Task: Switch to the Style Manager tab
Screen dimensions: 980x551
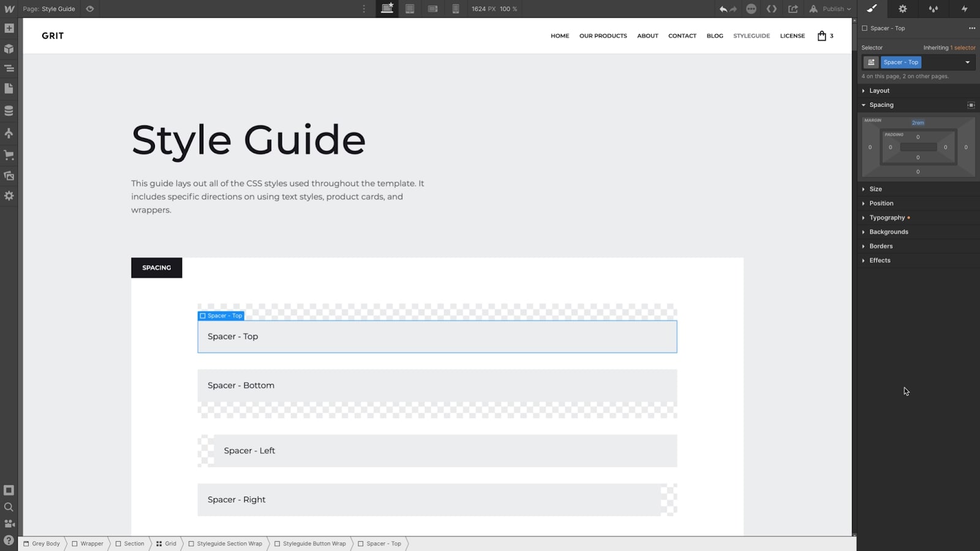Action: click(x=933, y=9)
